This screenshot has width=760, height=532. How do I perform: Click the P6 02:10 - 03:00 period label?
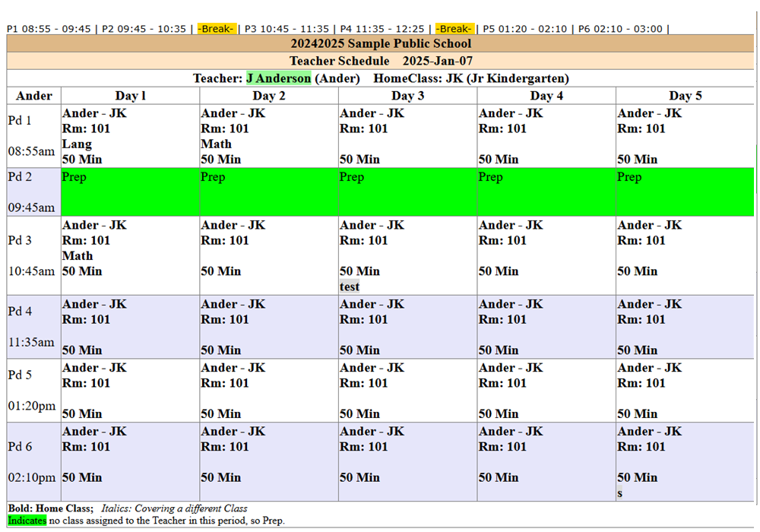tap(620, 29)
